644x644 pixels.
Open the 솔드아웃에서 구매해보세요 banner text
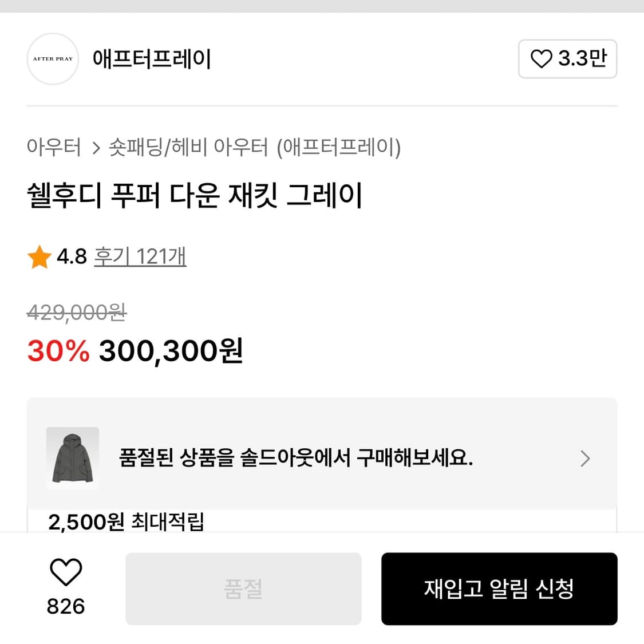pyautogui.click(x=296, y=458)
